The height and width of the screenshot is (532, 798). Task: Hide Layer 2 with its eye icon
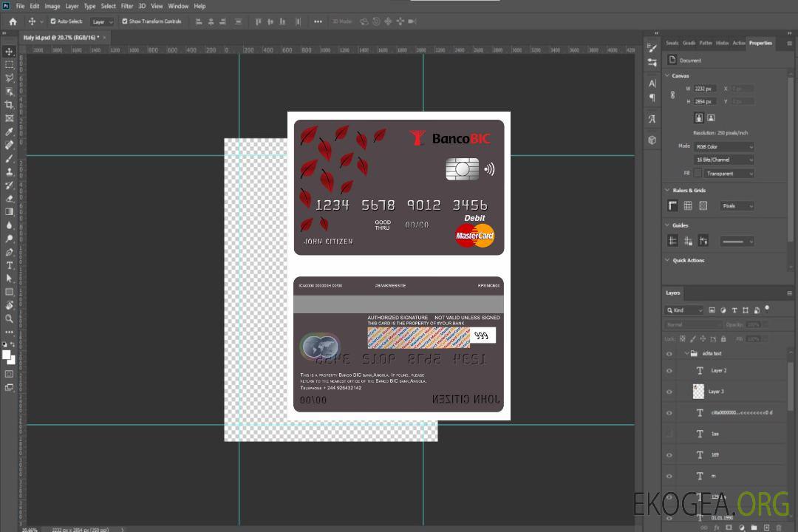click(x=669, y=371)
